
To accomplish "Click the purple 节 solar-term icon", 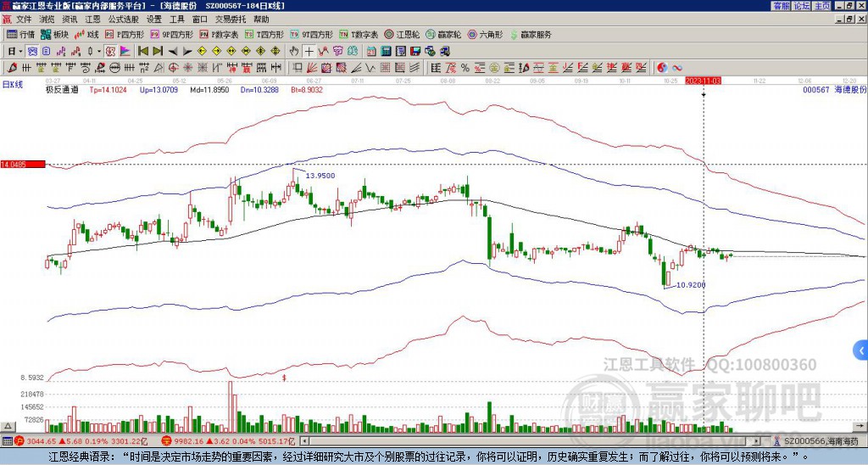I will point(337,52).
